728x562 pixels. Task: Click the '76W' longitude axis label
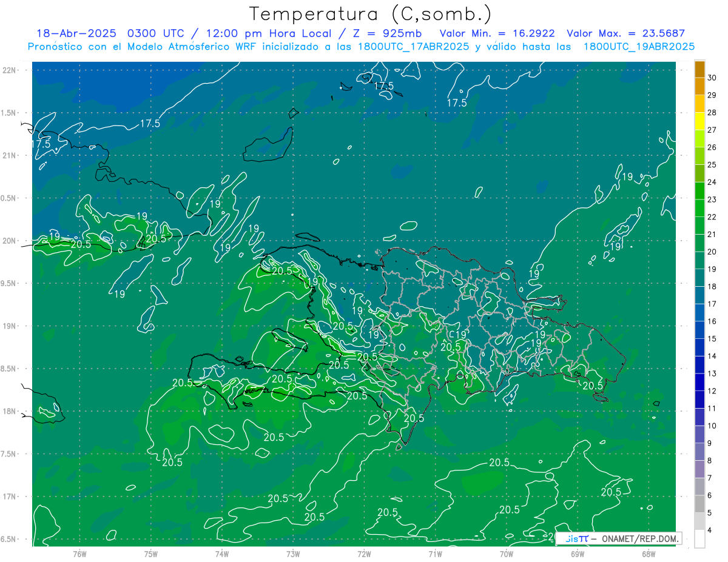point(79,554)
